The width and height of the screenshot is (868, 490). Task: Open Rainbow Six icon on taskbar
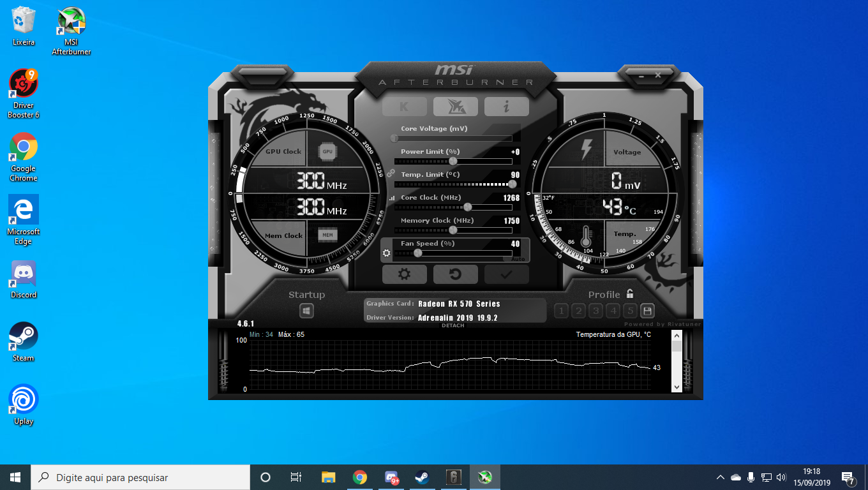pos(453,477)
